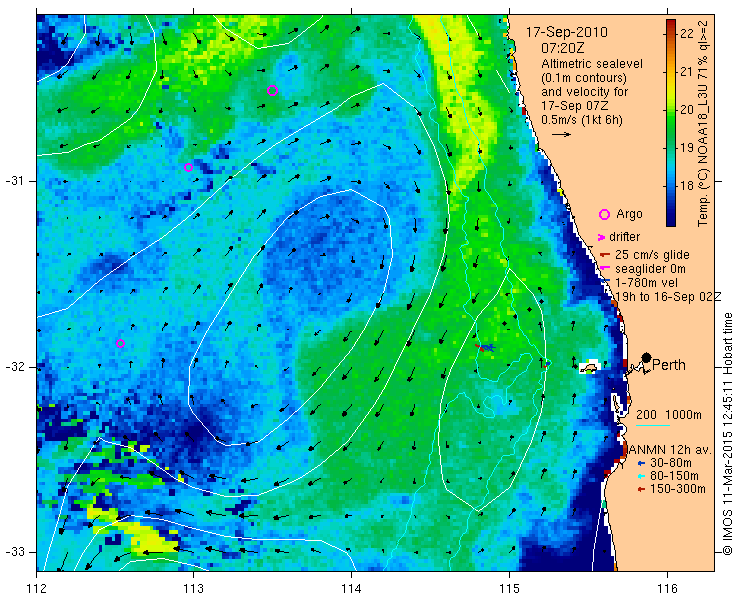Click the seaglider 0m legend marker
This screenshot has width=740, height=600.
point(605,269)
